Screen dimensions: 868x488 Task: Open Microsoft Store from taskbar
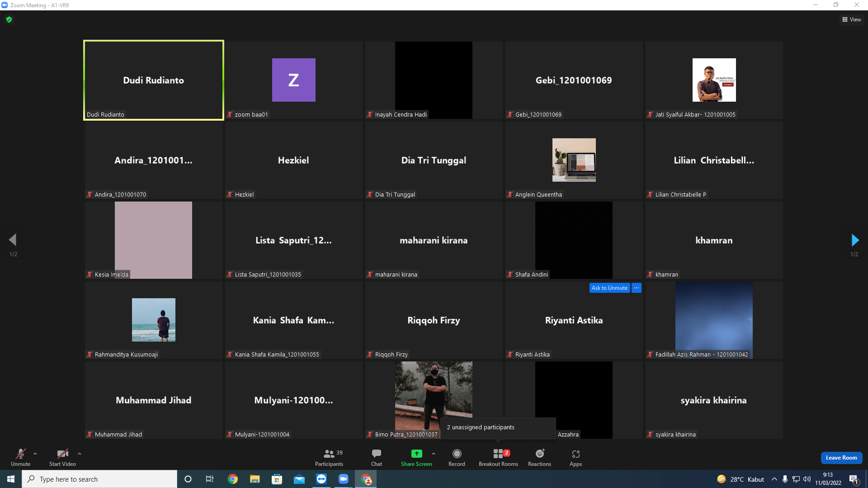pyautogui.click(x=277, y=479)
